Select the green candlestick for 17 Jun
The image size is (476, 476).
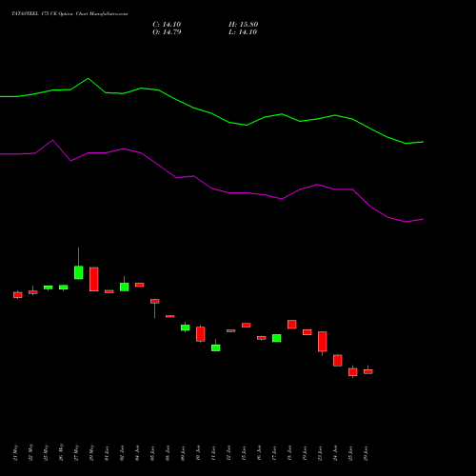277,338
